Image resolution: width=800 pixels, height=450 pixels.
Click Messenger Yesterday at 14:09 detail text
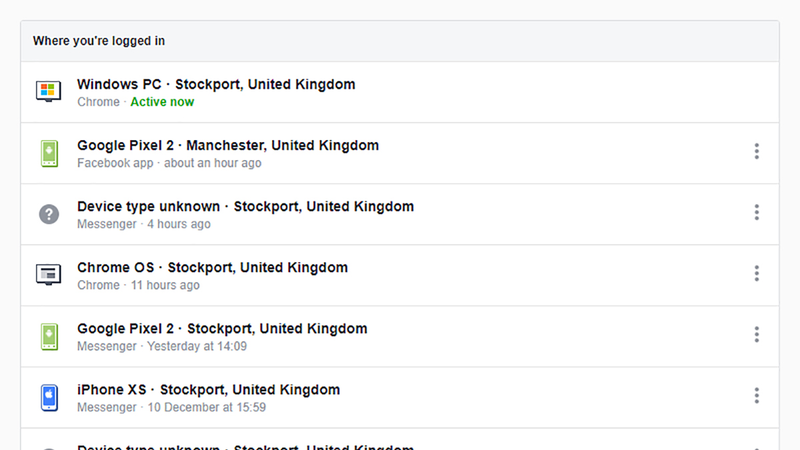pos(162,346)
